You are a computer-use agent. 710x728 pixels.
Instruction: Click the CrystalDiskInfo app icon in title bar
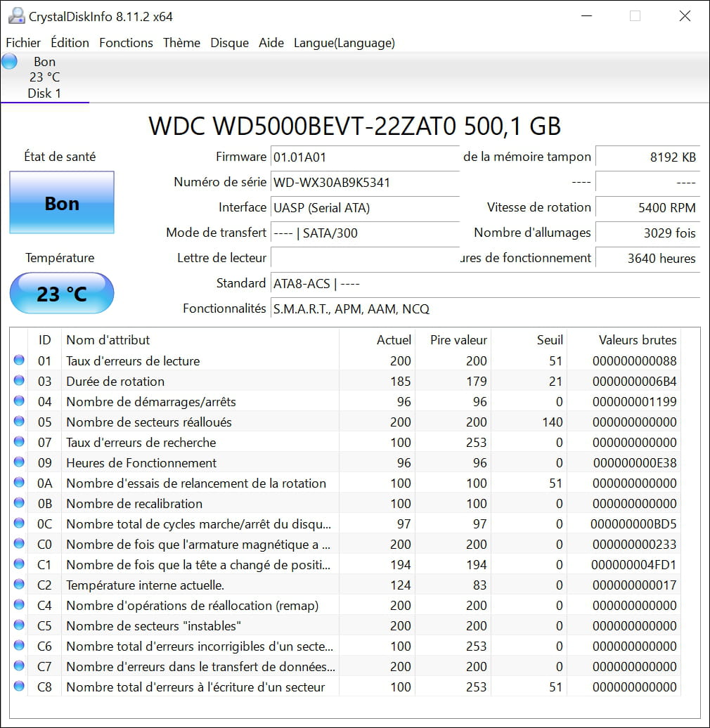click(x=16, y=16)
